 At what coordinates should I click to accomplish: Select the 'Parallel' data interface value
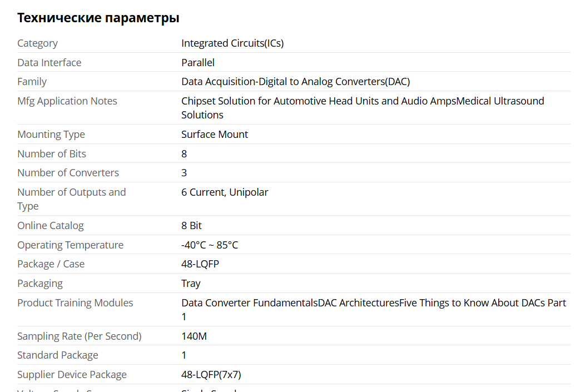(197, 63)
